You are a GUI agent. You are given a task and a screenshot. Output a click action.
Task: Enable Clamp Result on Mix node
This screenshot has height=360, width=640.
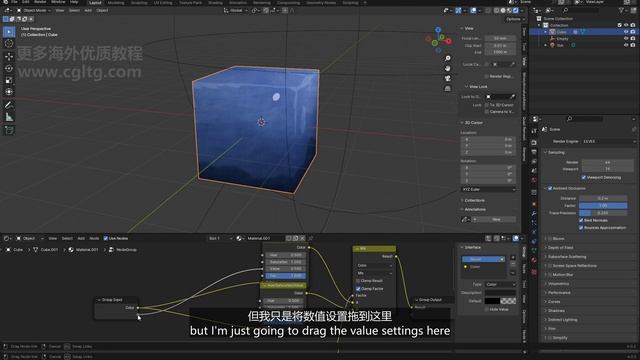coord(358,281)
